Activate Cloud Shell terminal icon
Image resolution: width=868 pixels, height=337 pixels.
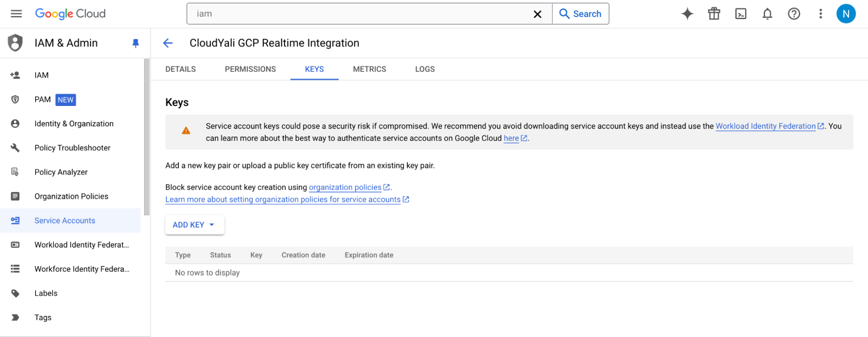tap(740, 14)
